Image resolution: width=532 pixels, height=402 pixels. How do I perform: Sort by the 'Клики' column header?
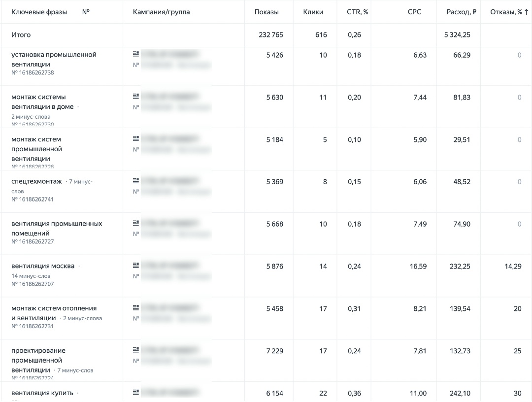tap(313, 12)
